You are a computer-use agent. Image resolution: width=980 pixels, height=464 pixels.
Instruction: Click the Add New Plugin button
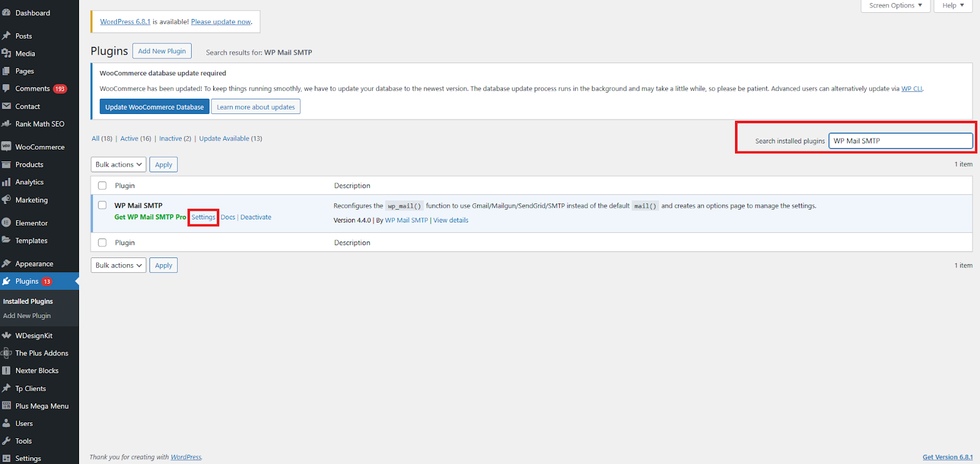click(162, 51)
